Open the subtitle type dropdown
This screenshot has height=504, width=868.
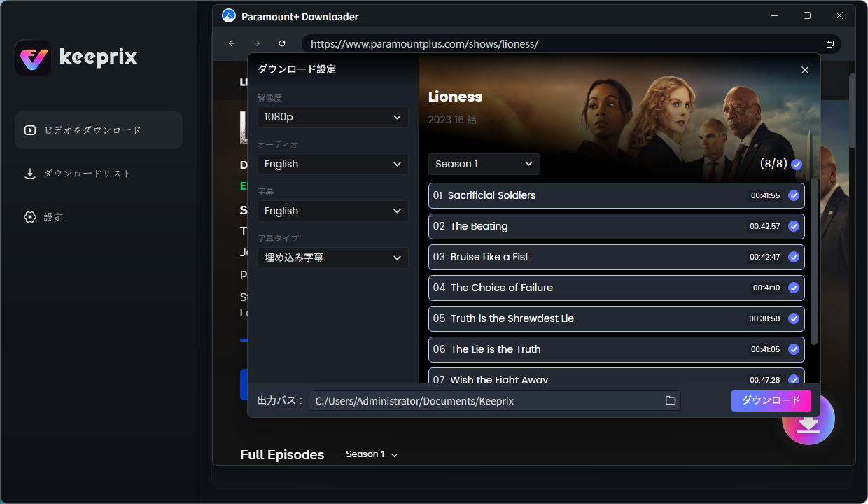332,258
